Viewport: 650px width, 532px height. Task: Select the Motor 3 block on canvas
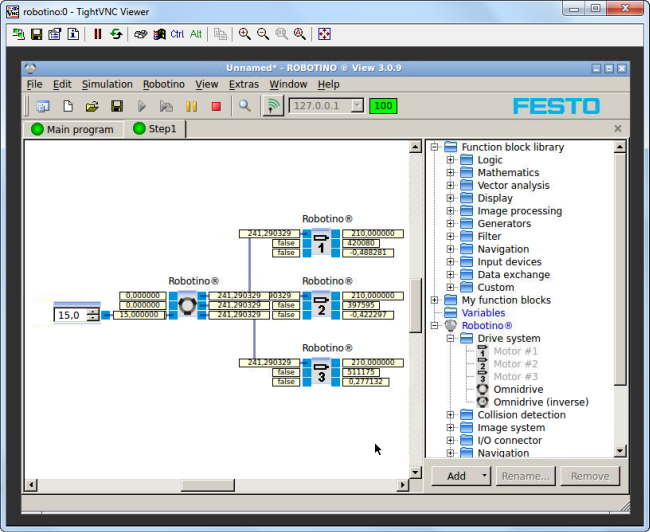click(321, 372)
